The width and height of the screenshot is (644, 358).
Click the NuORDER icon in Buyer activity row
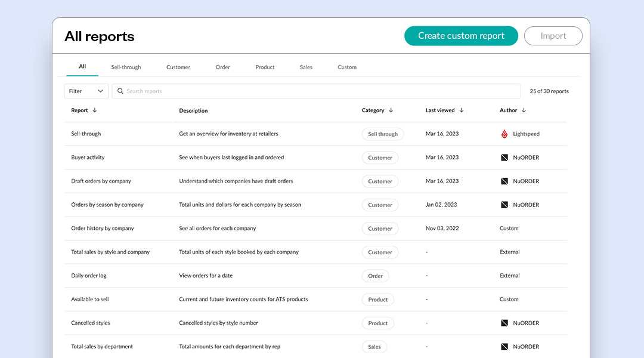(x=504, y=158)
